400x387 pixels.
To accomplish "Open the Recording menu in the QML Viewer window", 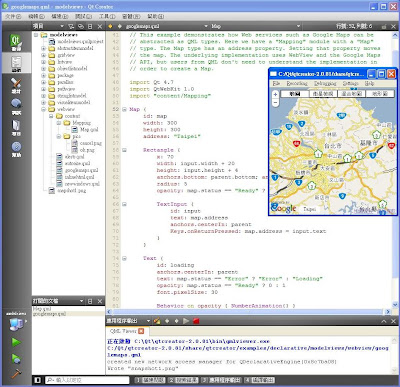I will click(297, 83).
